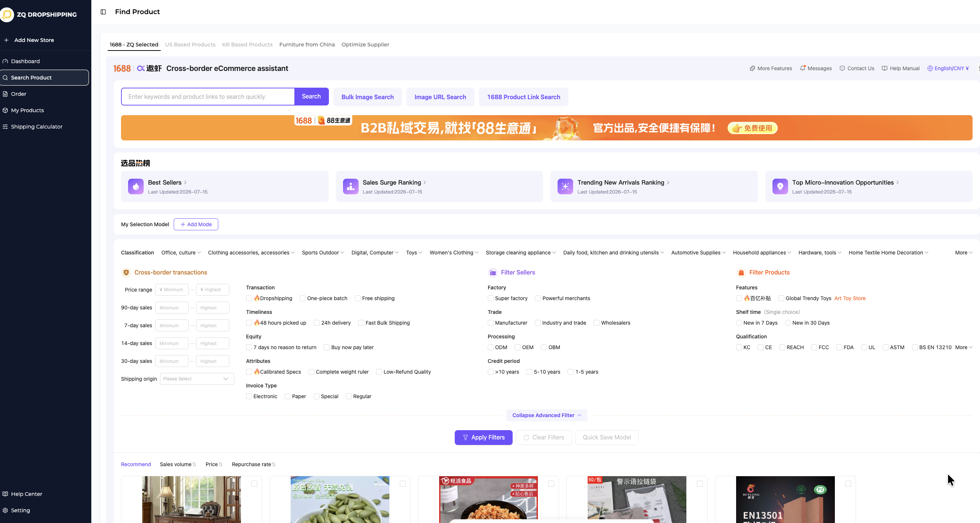
Task: Click the Shipping Calculator icon
Action: [x=5, y=127]
